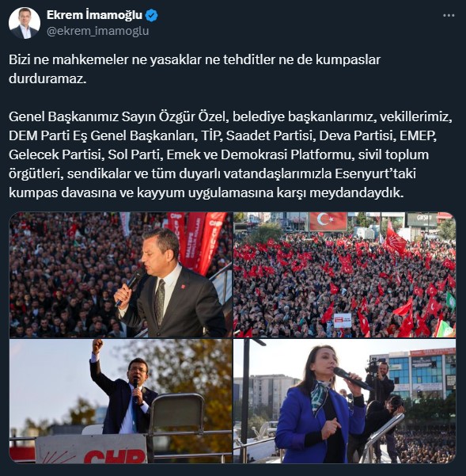The width and height of the screenshot is (466, 476).
Task: Click the red CHP banners behind the speaker
Action: pos(196,240)
